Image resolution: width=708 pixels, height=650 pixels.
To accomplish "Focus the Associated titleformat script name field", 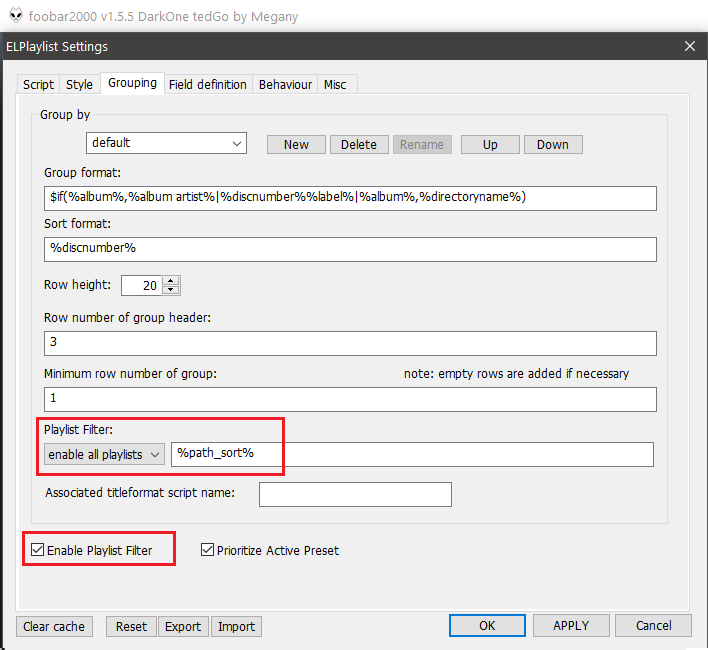I will click(355, 494).
